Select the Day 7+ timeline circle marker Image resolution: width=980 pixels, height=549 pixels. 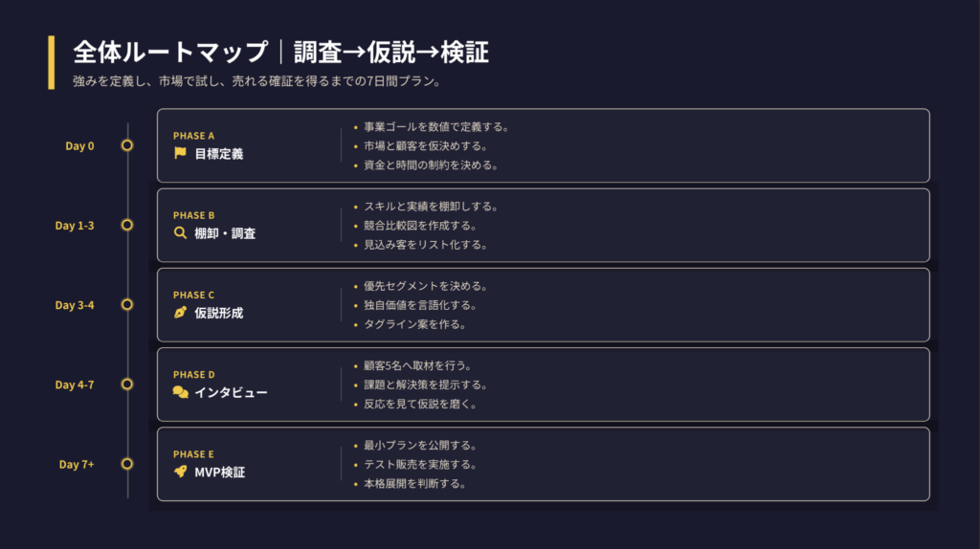pos(127,464)
